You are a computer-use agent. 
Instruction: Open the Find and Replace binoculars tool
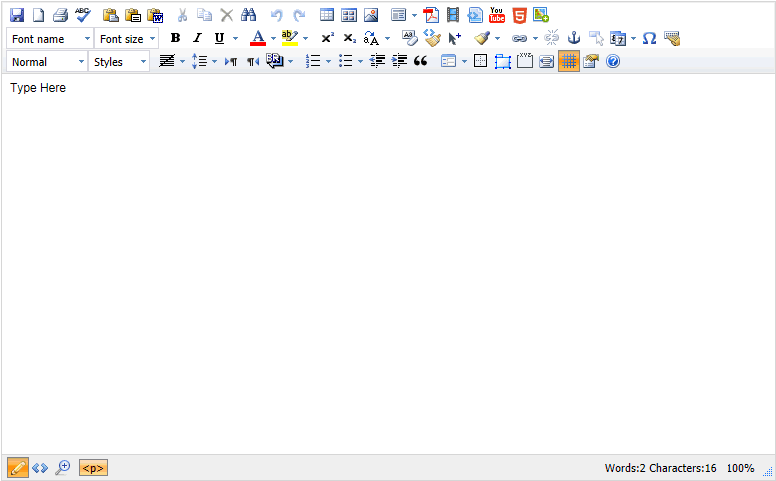tap(249, 15)
